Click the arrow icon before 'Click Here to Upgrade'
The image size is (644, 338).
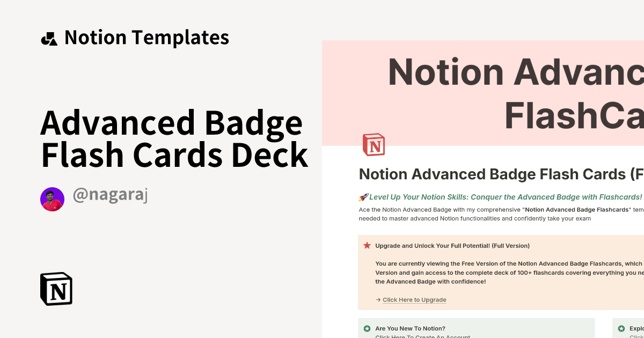click(x=378, y=299)
